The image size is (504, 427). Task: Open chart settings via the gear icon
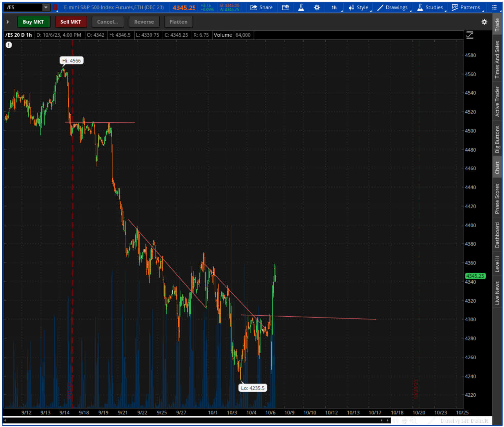click(x=317, y=7)
